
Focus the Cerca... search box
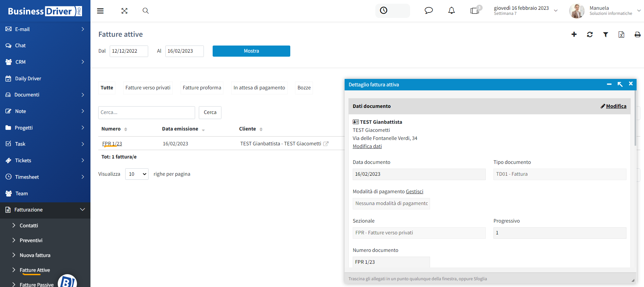(146, 112)
